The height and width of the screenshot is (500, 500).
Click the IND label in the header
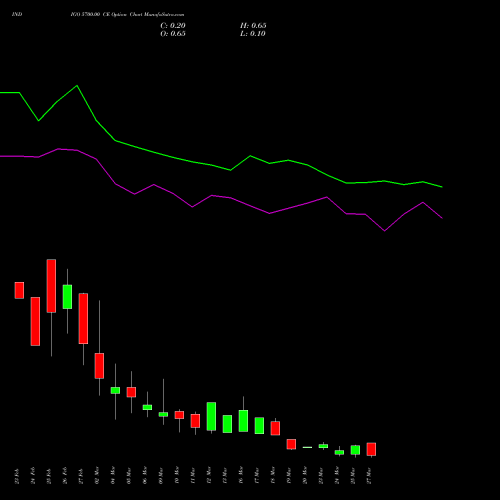coord(17,15)
